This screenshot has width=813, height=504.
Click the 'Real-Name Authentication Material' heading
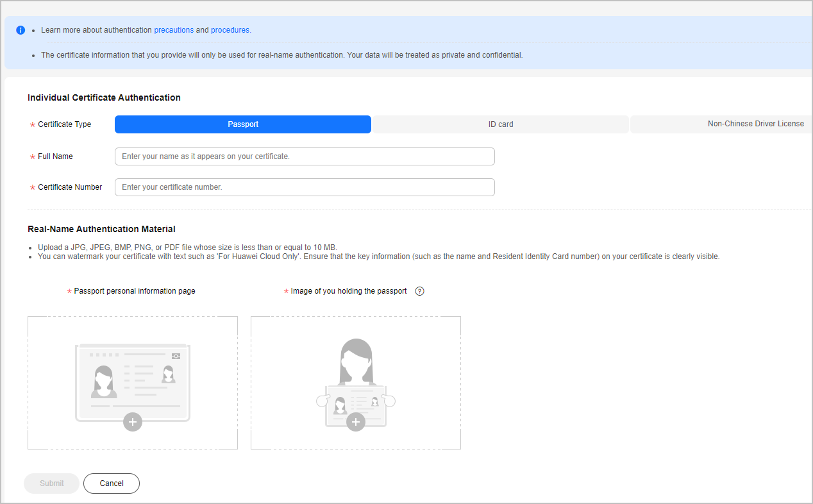[101, 229]
